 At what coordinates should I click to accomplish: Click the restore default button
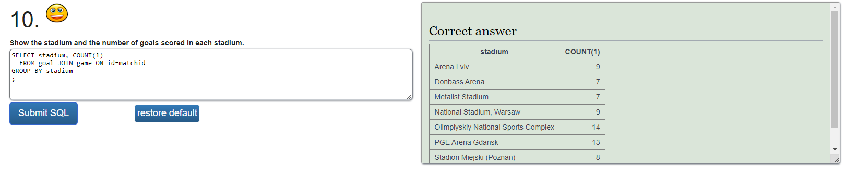click(x=167, y=113)
